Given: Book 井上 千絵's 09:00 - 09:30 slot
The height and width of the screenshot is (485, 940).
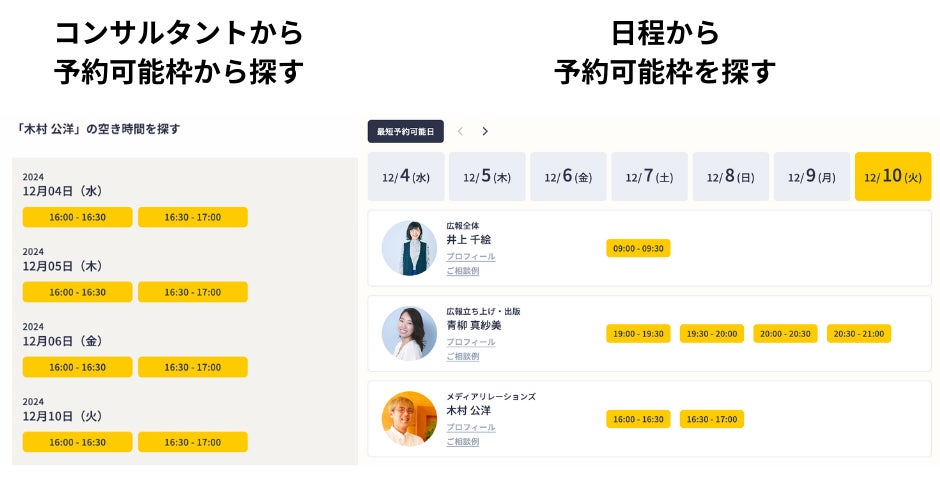Looking at the screenshot, I should 638,248.
